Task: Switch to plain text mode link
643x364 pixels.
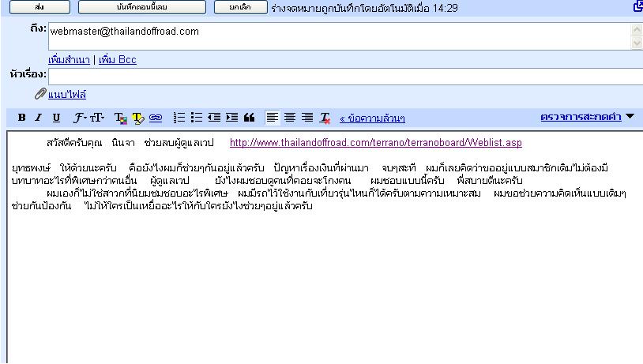Action: coord(372,118)
